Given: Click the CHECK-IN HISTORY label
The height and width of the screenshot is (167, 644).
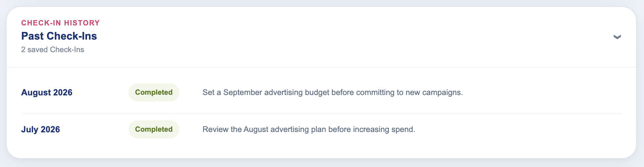Looking at the screenshot, I should 61,23.
